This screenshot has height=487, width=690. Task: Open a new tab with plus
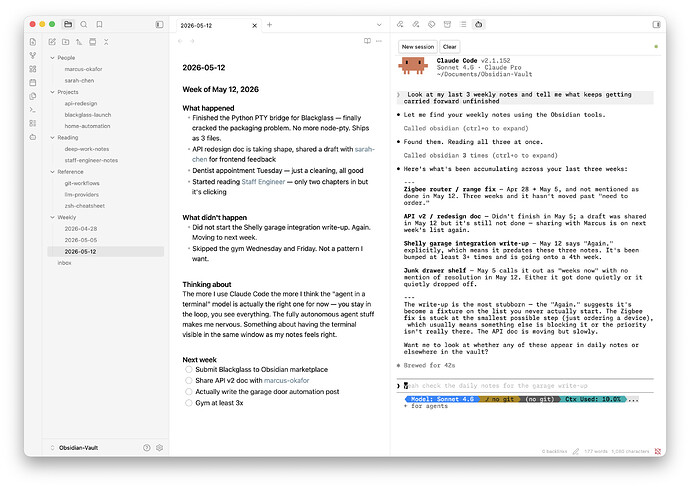269,25
